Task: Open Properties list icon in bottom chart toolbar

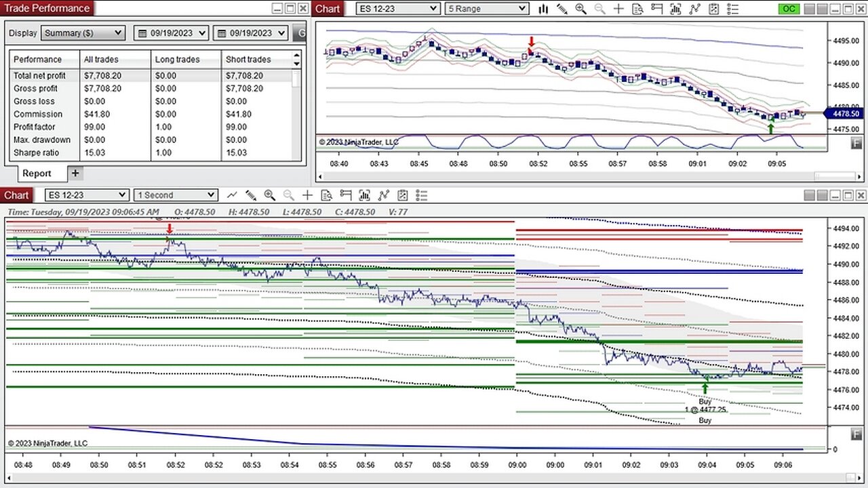Action: coord(422,195)
